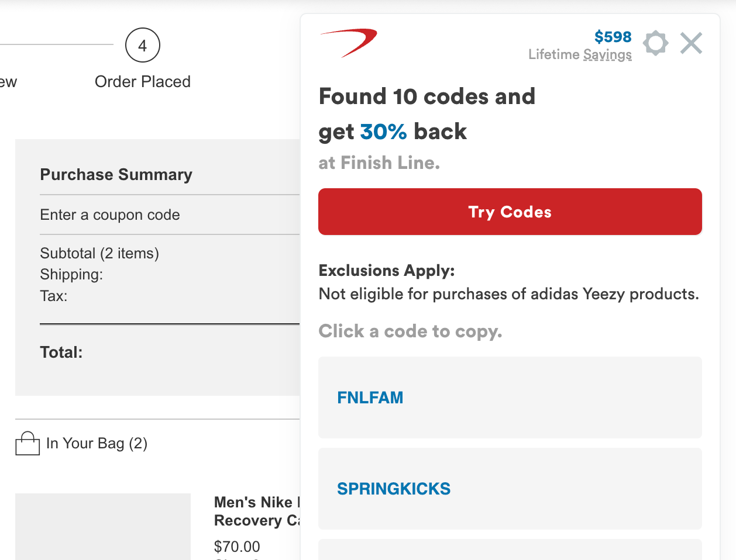Screen dimensions: 736x560
Task: Click the 30% cash back text
Action: [x=383, y=132]
